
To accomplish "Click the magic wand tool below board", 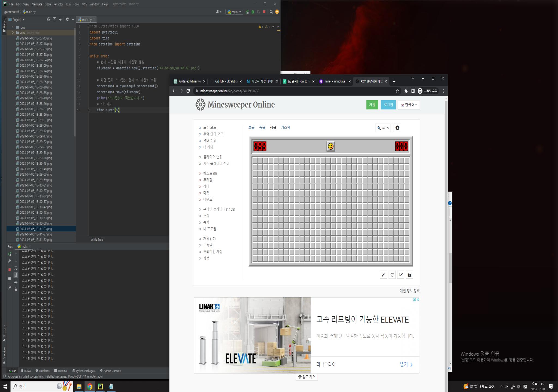I will coord(383,275).
